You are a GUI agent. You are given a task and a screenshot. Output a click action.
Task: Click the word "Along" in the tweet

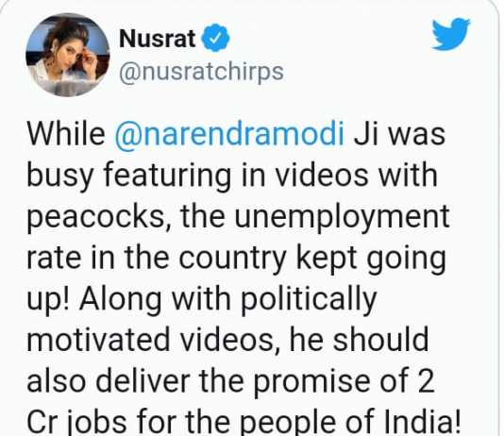(121, 300)
